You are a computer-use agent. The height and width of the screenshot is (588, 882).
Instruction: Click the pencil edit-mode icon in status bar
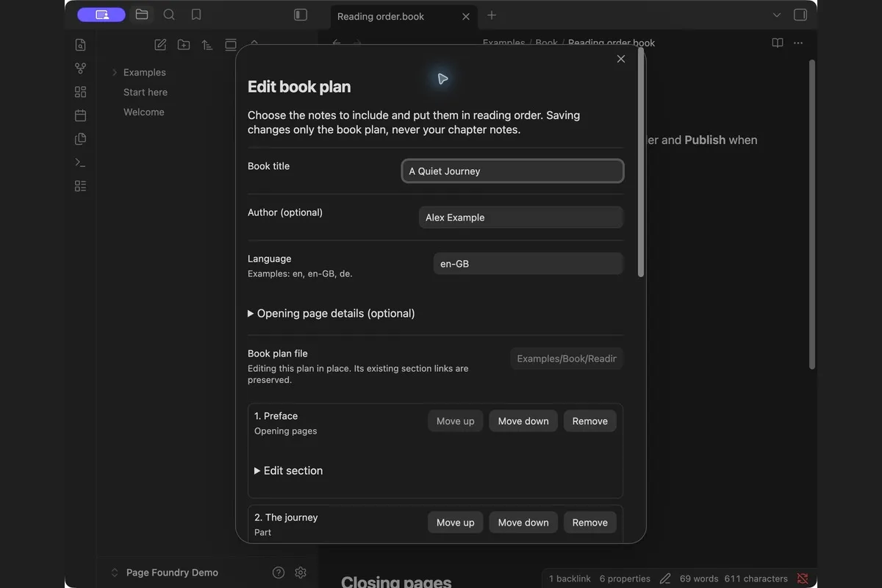tap(665, 578)
